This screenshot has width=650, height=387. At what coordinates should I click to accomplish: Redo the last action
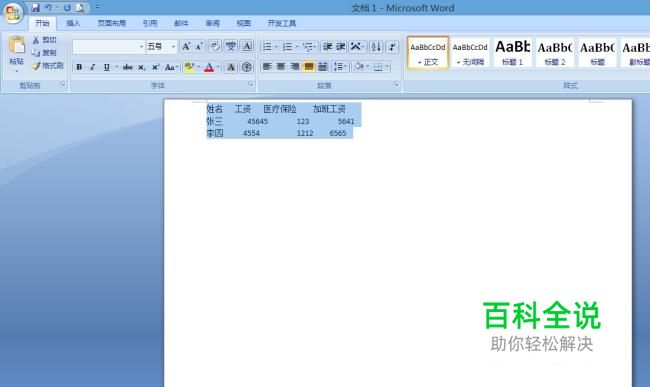pyautogui.click(x=67, y=7)
